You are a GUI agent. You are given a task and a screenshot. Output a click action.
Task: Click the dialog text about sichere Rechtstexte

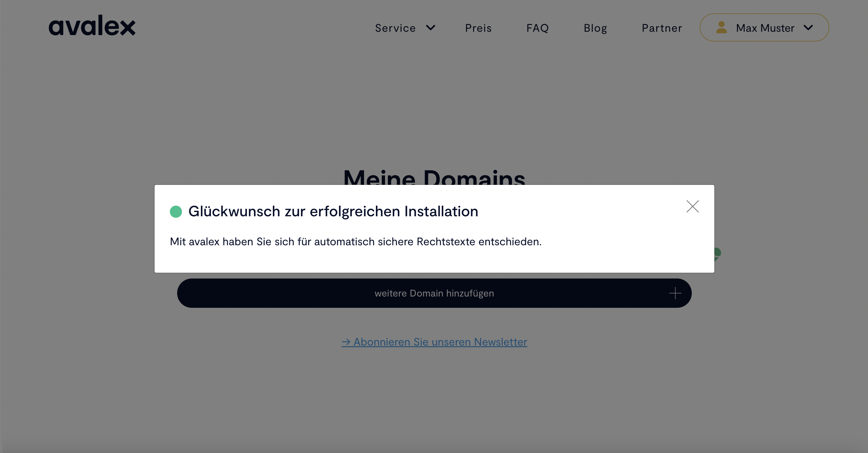(356, 241)
